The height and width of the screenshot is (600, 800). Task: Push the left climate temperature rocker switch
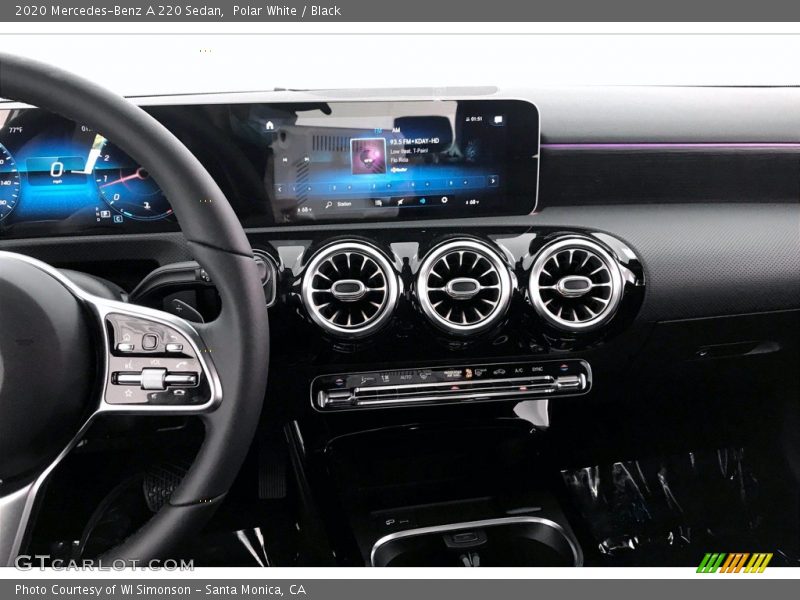335,398
